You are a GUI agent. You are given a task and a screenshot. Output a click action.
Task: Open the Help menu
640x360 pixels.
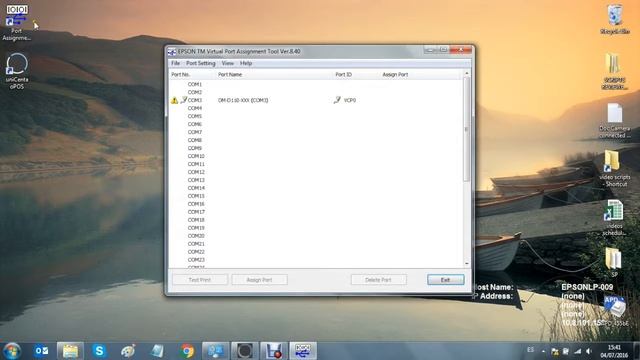(x=246, y=63)
